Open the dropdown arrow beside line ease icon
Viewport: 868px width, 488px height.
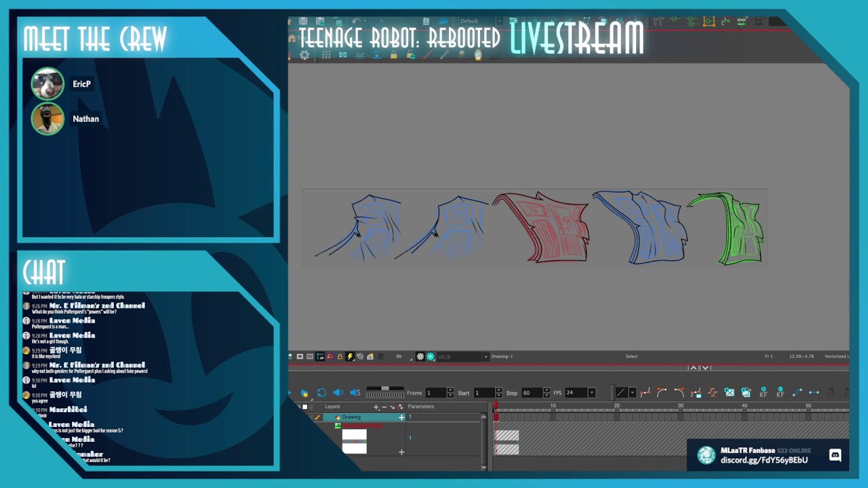pos(632,392)
